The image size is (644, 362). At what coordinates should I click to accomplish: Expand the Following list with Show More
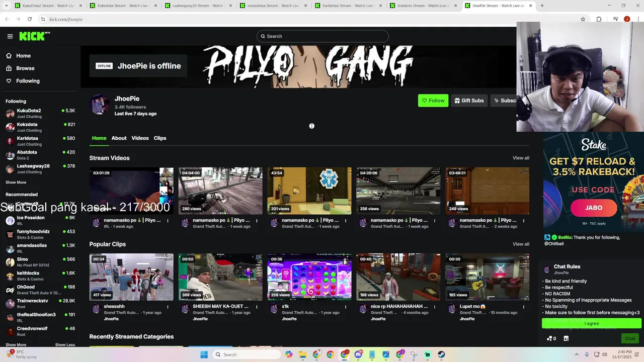16,183
